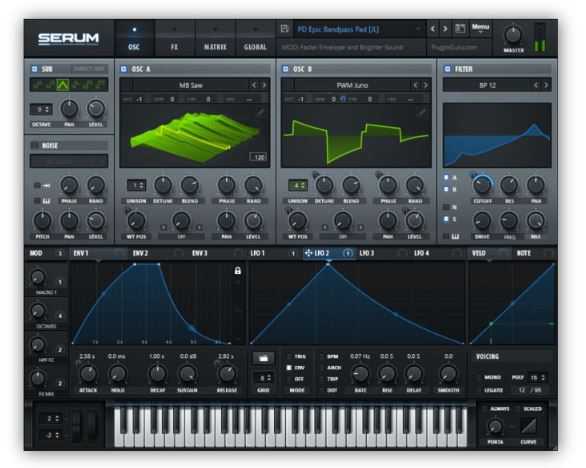Viewport: 586px width, 468px height.
Task: Select the ENV 2 tab
Action: [141, 253]
